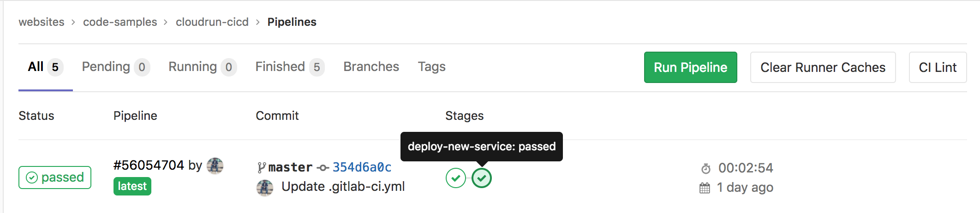Go to cloudrun-cicd breadcrumb
The image size is (980, 213).
[x=212, y=22]
